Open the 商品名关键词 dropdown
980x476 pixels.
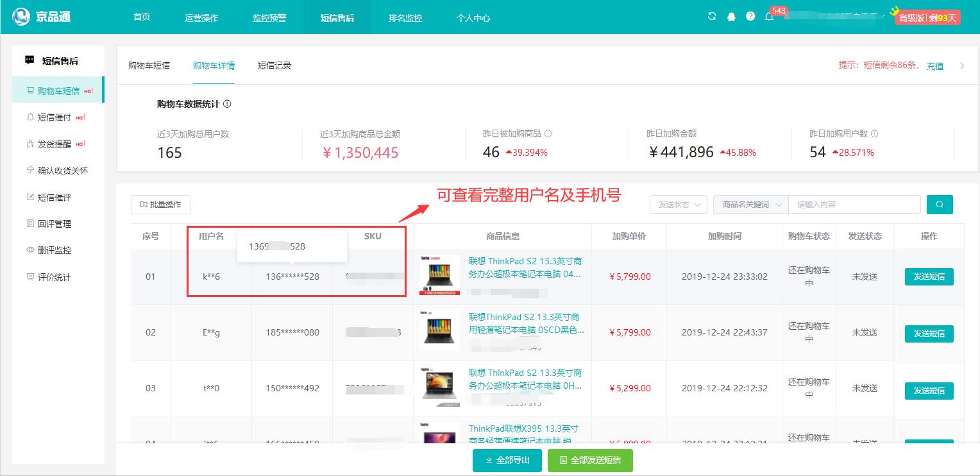750,205
